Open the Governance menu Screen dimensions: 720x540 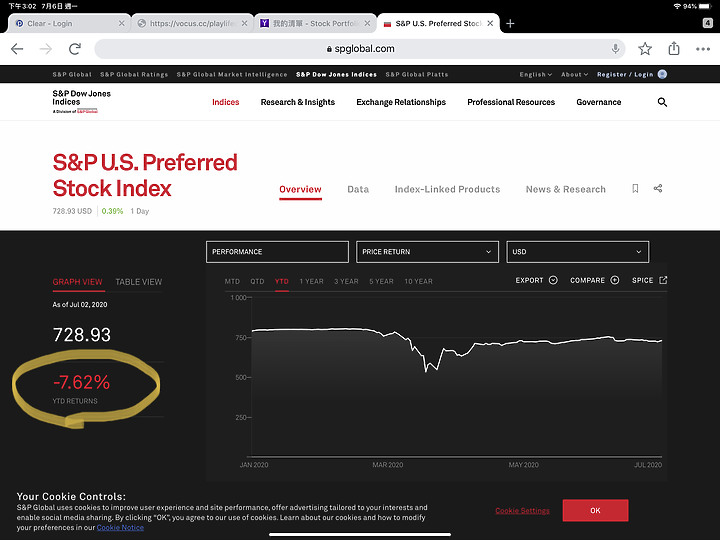599,102
